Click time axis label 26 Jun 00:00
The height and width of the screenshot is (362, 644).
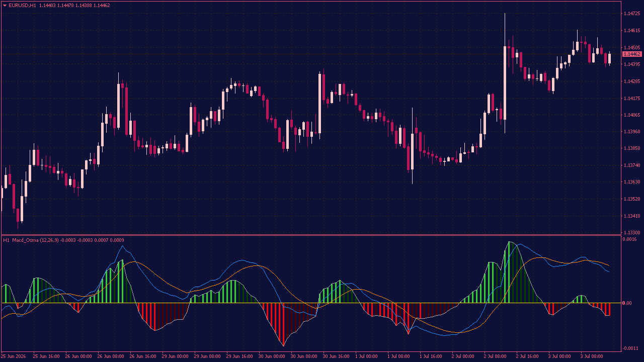pos(78,356)
